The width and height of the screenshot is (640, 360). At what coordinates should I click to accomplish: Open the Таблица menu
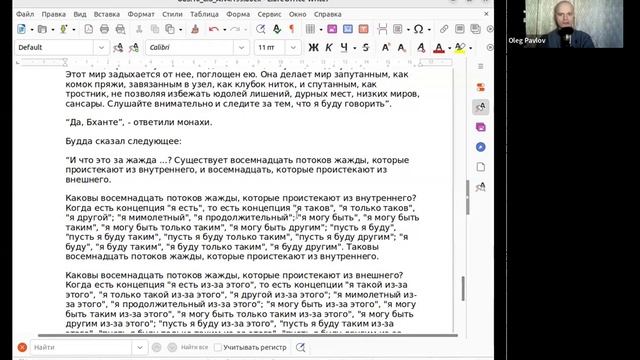coord(204,14)
